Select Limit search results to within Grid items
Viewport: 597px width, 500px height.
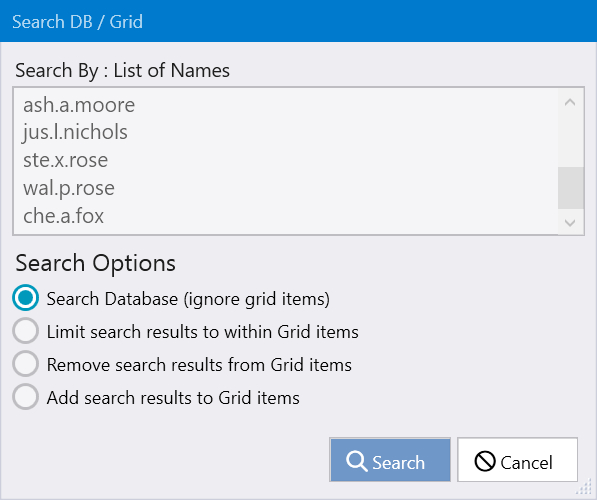tap(26, 331)
